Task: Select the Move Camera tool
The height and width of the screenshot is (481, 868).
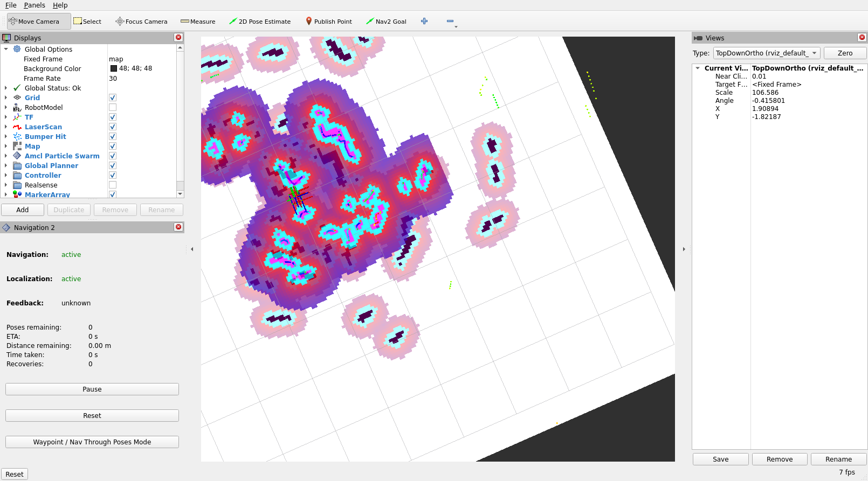Action: pos(38,22)
